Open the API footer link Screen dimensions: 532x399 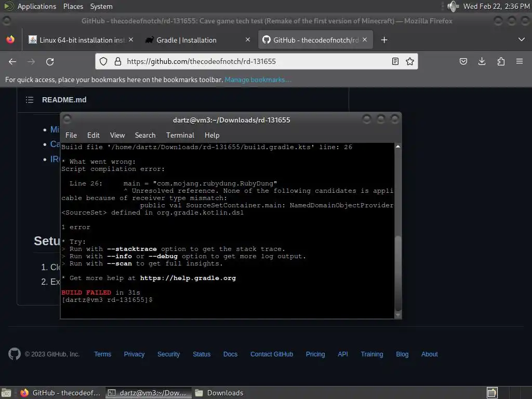[343, 354]
